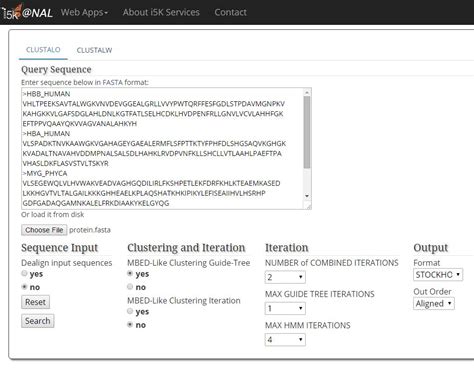Click the Reset button
This screenshot has height=369, width=474.
point(35,302)
